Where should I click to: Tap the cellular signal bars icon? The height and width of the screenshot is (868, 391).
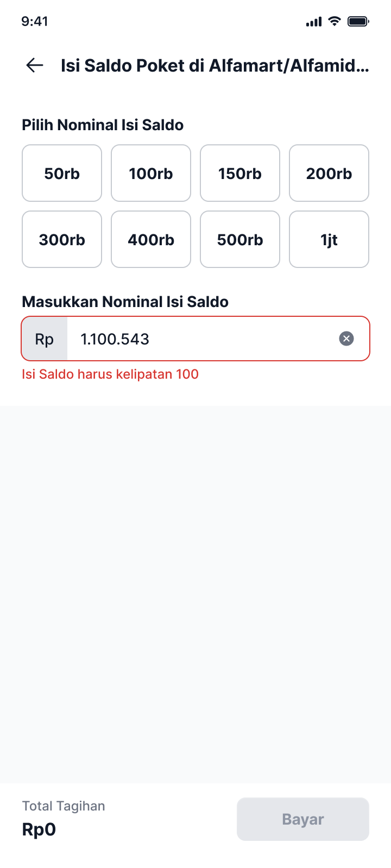click(x=314, y=22)
